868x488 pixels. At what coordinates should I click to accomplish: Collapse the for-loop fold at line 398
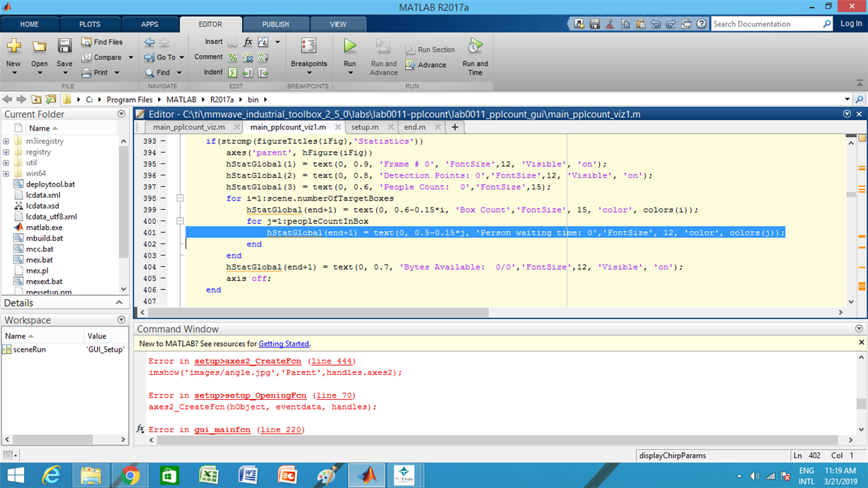tap(180, 198)
